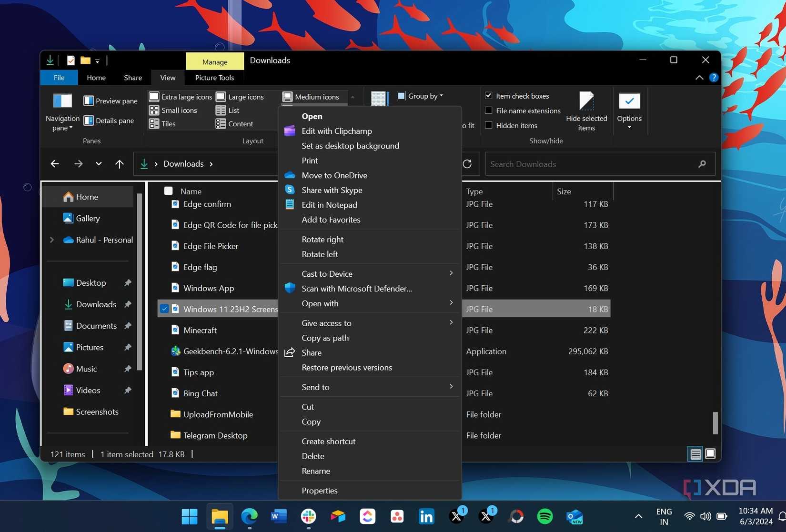
Task: Navigate up to the parent folder
Action: coord(119,163)
